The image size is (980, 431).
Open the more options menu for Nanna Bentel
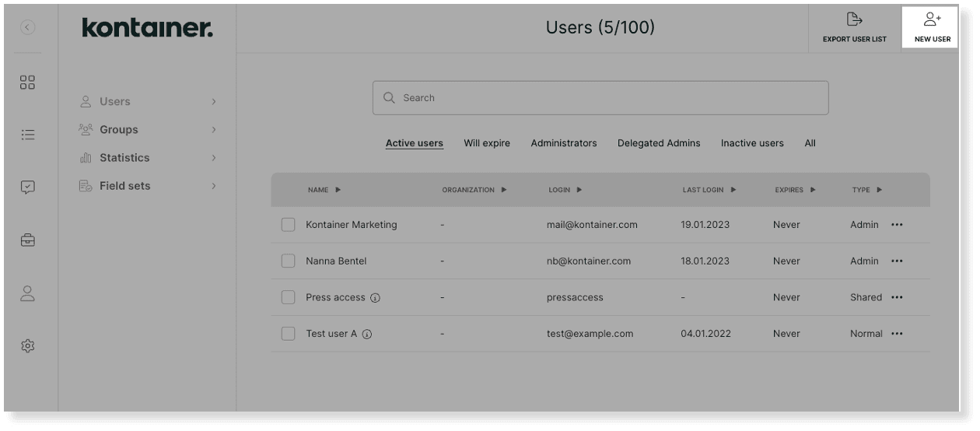(897, 261)
